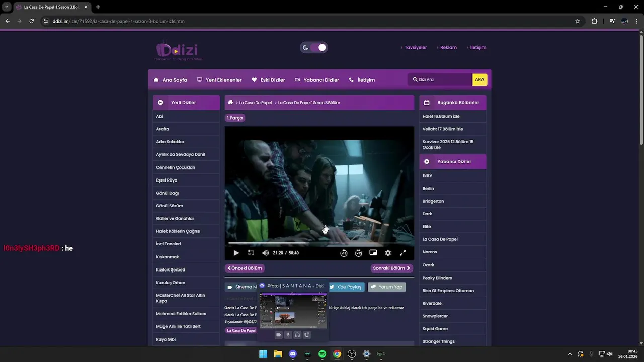Click X'de Paylaş share button
644x362 pixels.
coord(346,287)
